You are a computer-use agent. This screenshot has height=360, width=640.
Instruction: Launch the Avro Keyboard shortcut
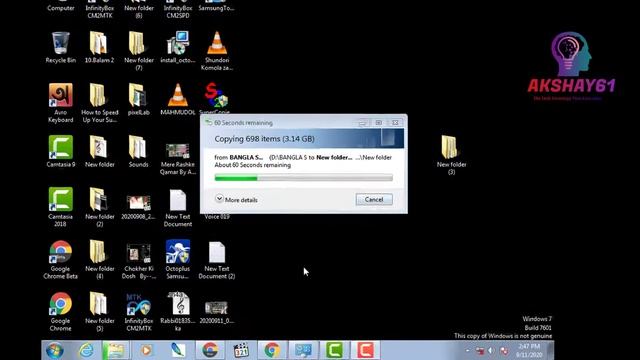60,103
